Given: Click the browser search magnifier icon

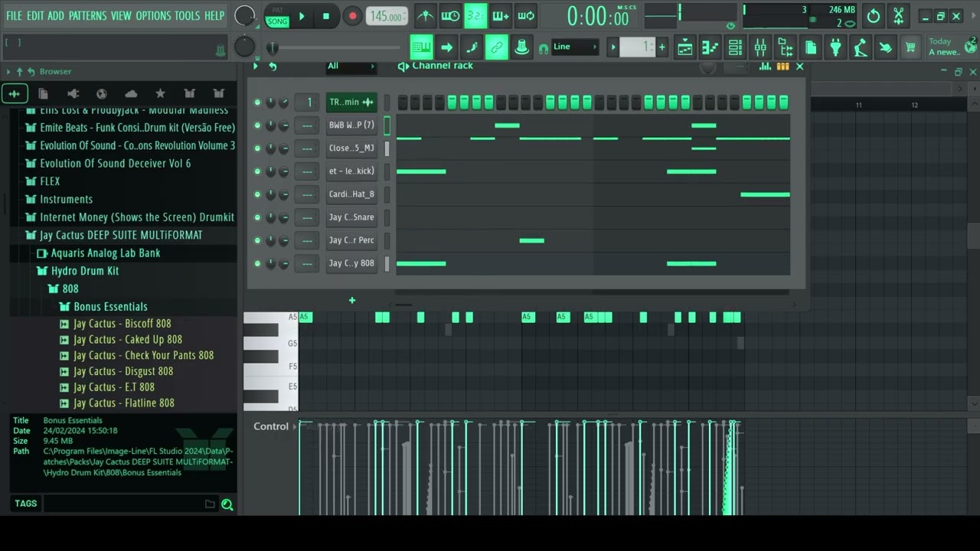Looking at the screenshot, I should (x=227, y=504).
